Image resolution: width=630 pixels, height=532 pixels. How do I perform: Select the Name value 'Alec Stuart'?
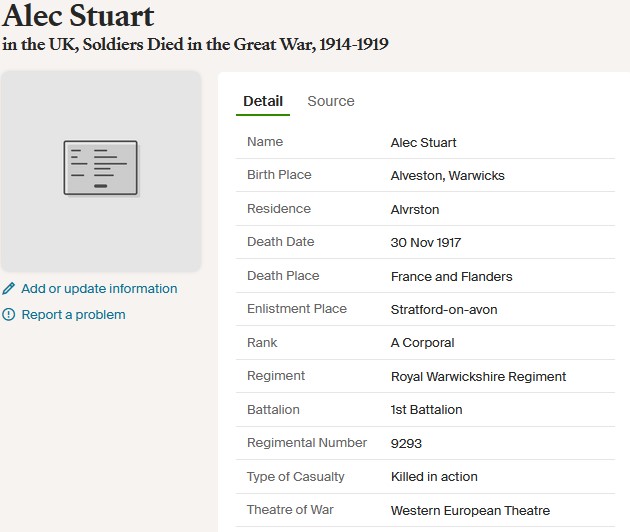pos(423,142)
